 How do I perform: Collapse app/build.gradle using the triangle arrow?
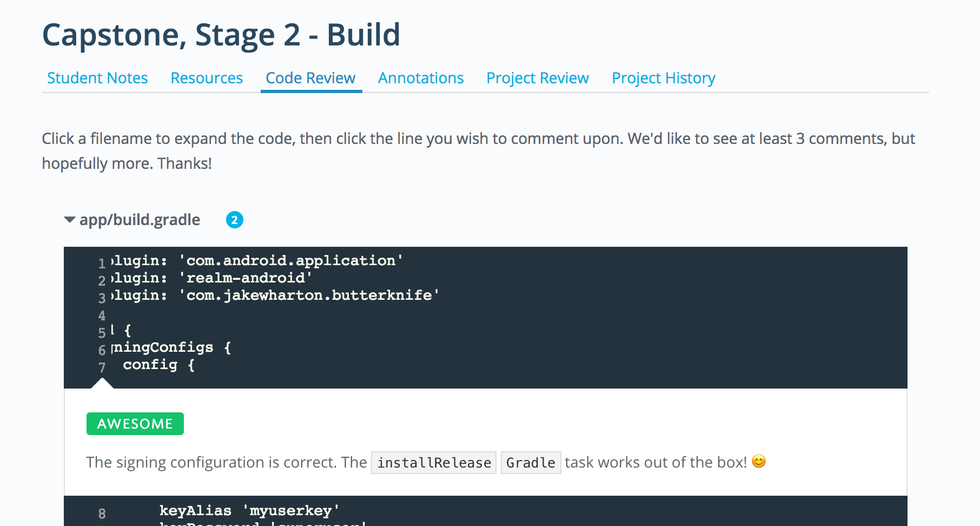[69, 220]
